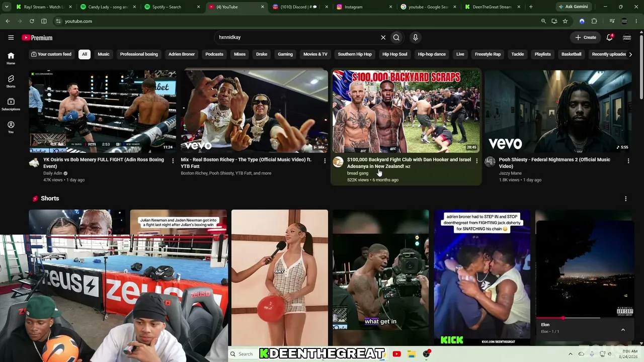Reload the page in Chrome
The height and width of the screenshot is (362, 644).
32,21
